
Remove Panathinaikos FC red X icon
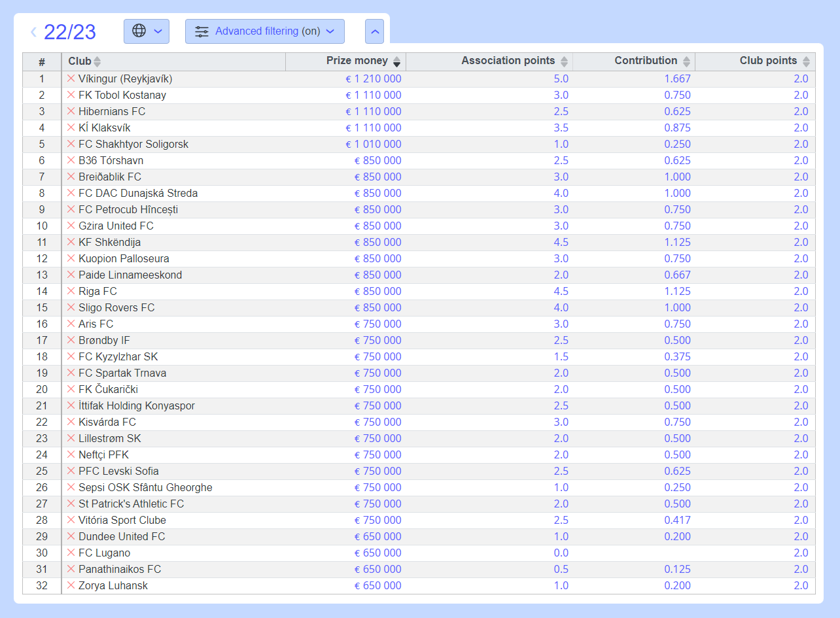71,569
